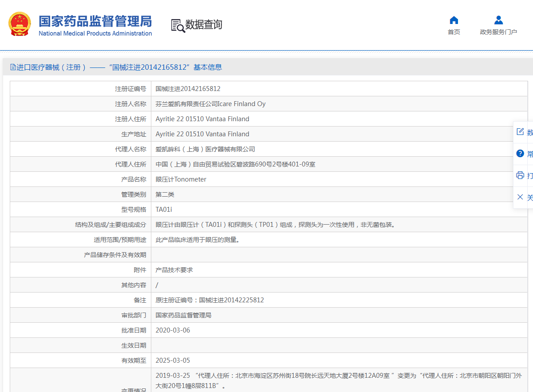Click the panel title 基本信息 header
533x392 pixels.
(208, 67)
